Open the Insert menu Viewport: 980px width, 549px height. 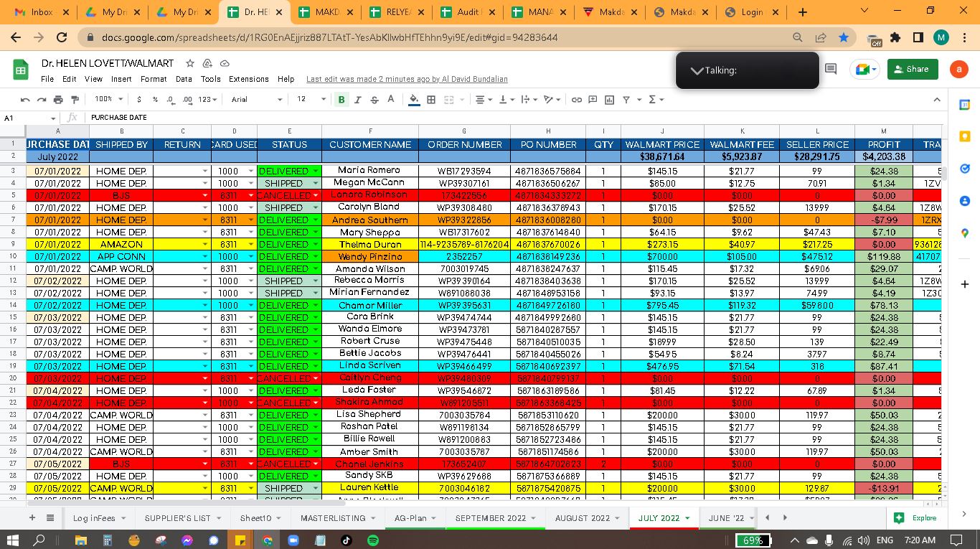click(x=121, y=79)
